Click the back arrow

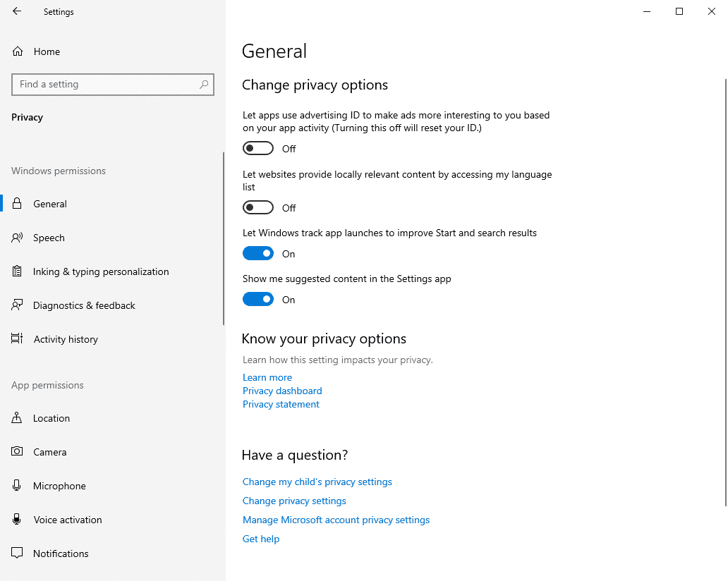[x=16, y=11]
